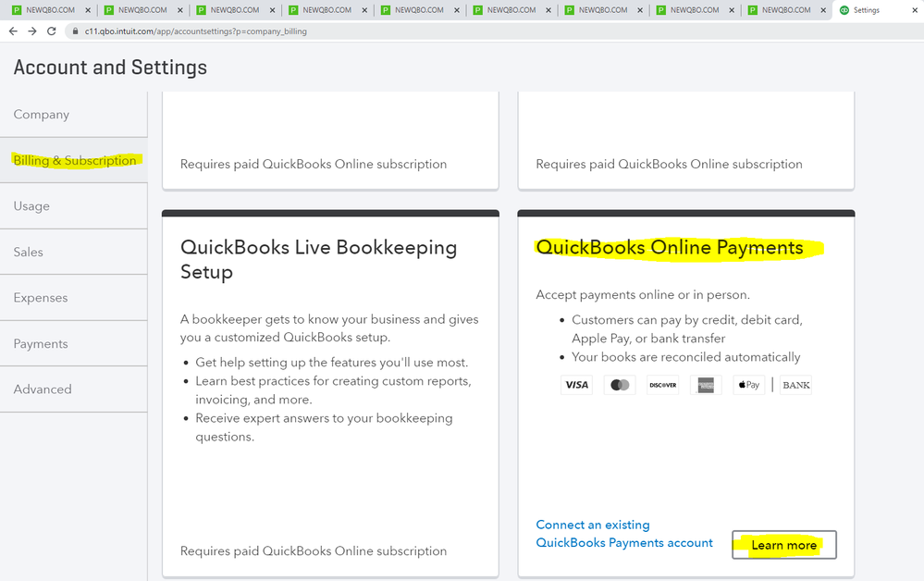
Task: Click the BANK payment logo
Action: [795, 385]
